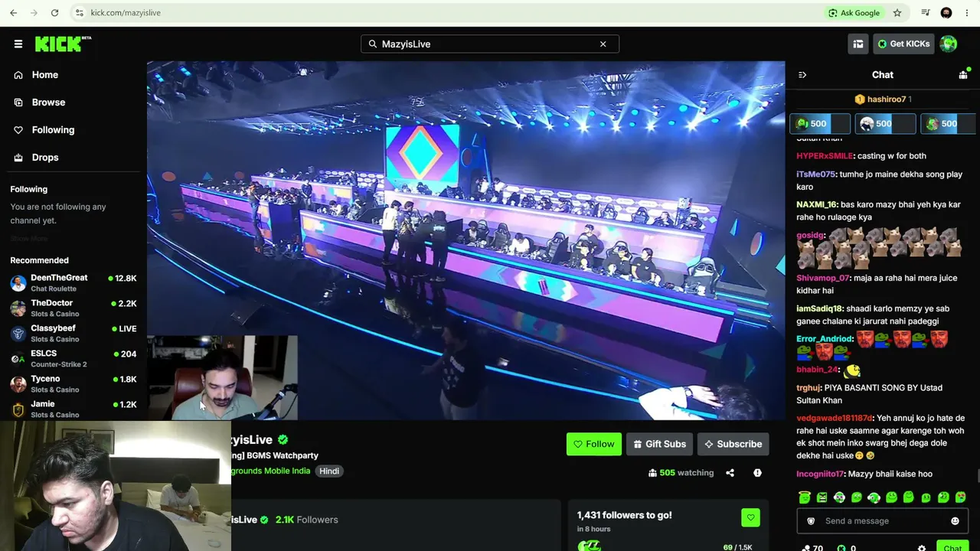Bookmark this page with the star

pyautogui.click(x=897, y=12)
